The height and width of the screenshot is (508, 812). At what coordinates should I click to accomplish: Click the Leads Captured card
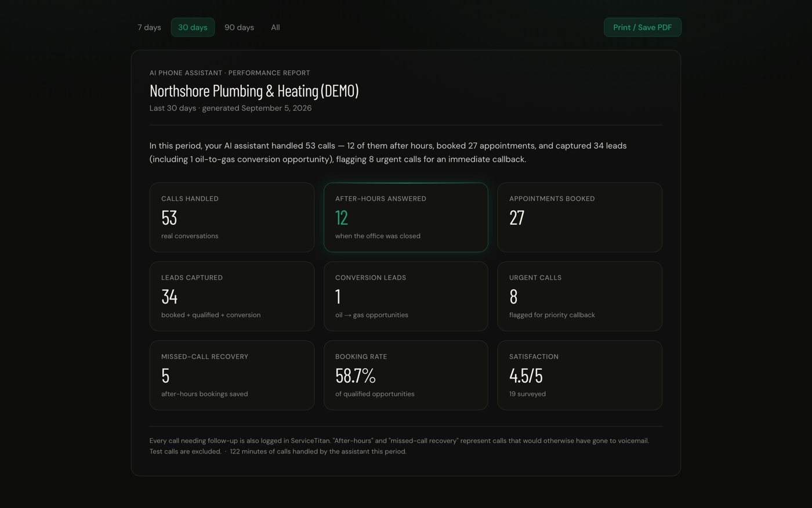click(x=232, y=296)
